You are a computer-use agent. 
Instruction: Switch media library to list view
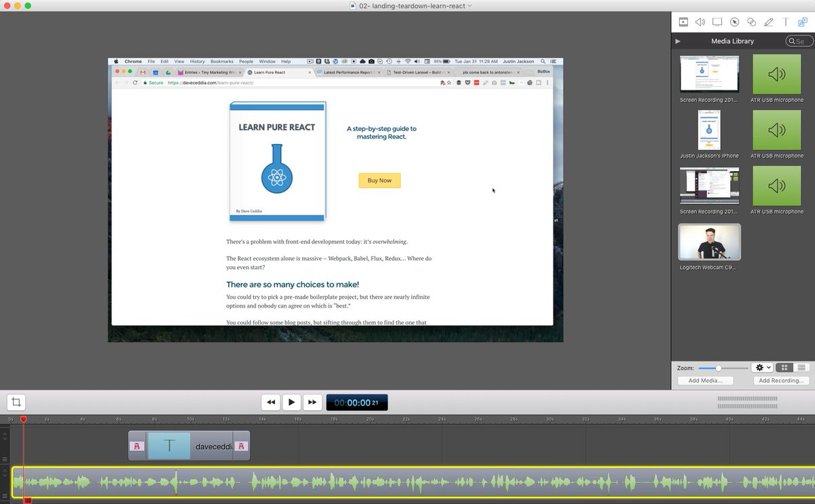(x=801, y=367)
